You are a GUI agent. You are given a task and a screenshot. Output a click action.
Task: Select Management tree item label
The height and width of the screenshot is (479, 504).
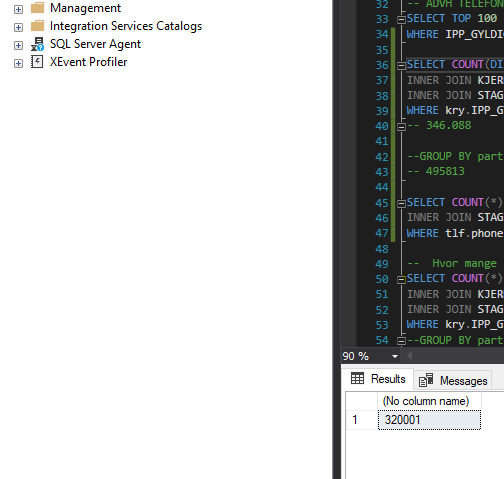[x=85, y=8]
